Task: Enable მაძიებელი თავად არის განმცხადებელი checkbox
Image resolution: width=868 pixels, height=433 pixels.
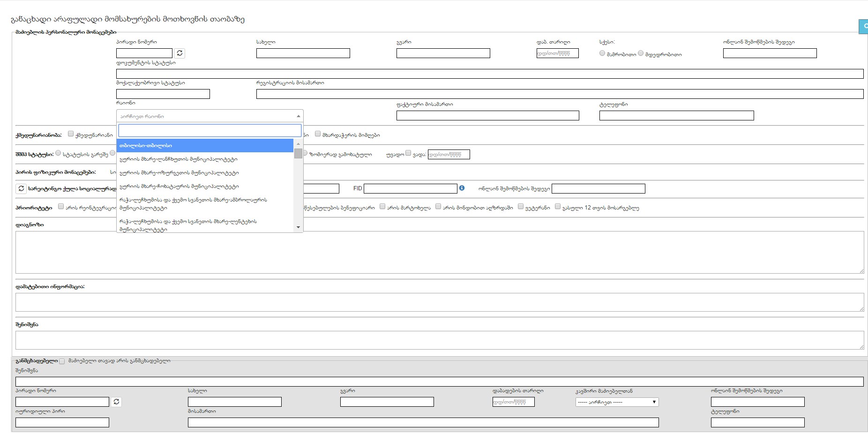Action: [x=62, y=361]
